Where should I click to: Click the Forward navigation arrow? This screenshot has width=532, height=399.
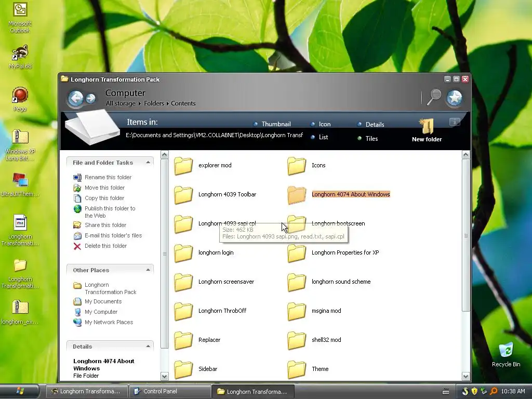tap(90, 98)
